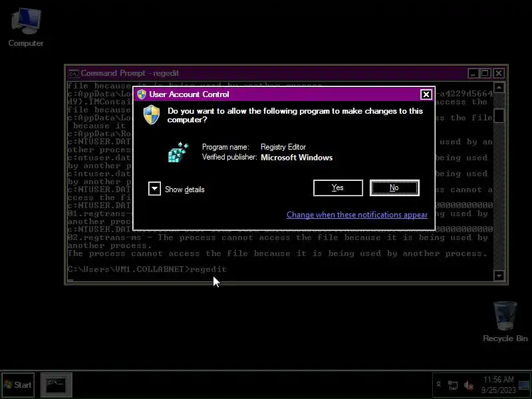Click the regedit command text in prompt
532x399 pixels.
[208, 269]
